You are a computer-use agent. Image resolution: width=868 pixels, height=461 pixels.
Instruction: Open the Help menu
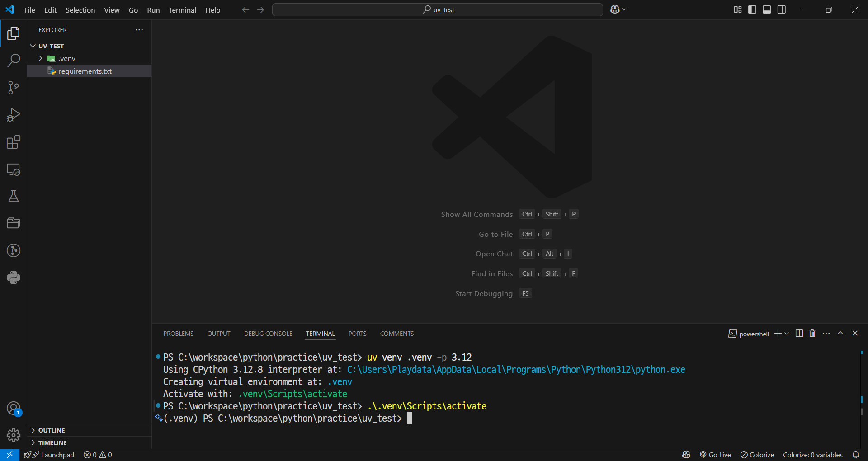[x=212, y=10]
